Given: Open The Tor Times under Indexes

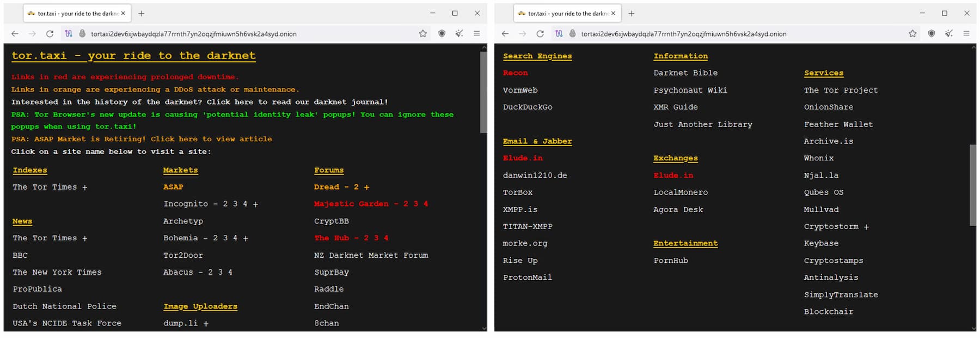Looking at the screenshot, I should (x=45, y=187).
